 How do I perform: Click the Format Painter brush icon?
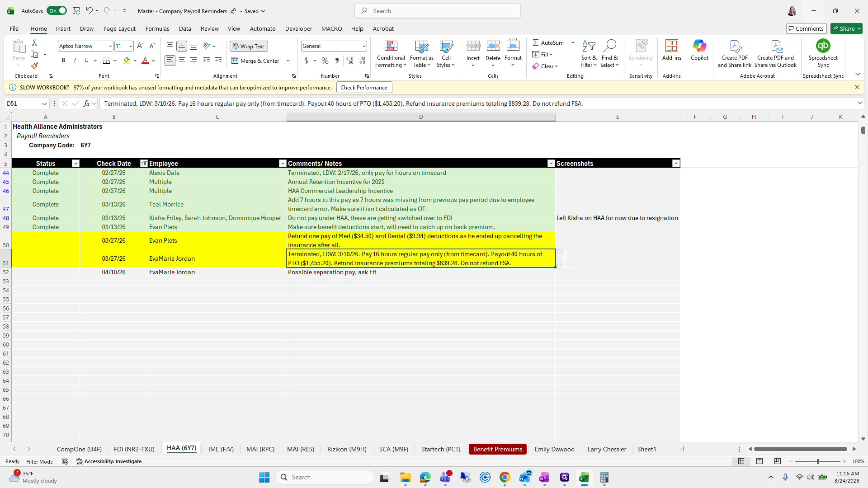pyautogui.click(x=34, y=66)
